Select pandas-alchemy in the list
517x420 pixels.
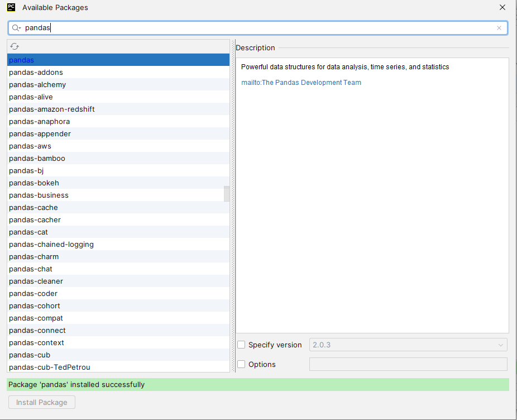pyautogui.click(x=118, y=84)
